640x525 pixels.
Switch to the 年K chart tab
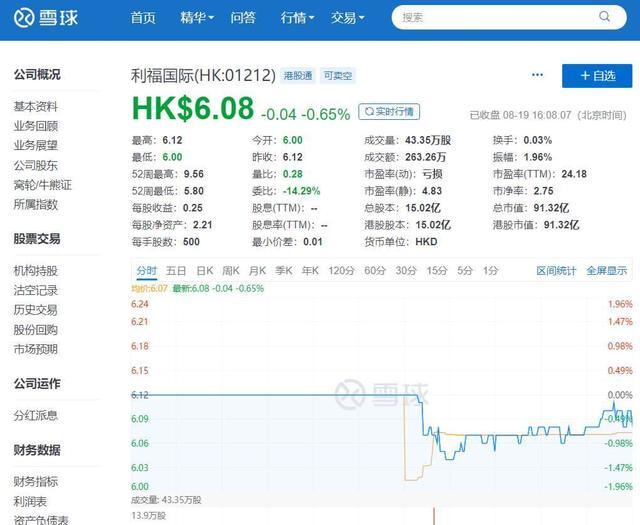tap(310, 271)
